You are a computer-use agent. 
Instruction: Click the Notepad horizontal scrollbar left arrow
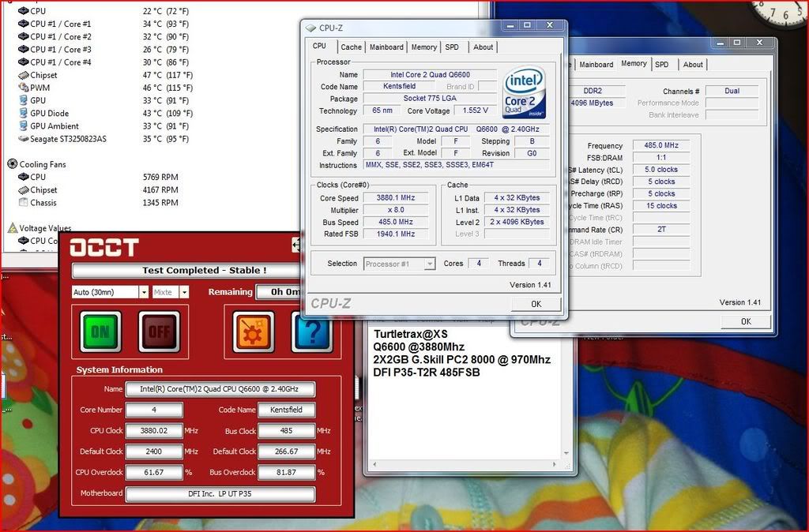pos(374,464)
